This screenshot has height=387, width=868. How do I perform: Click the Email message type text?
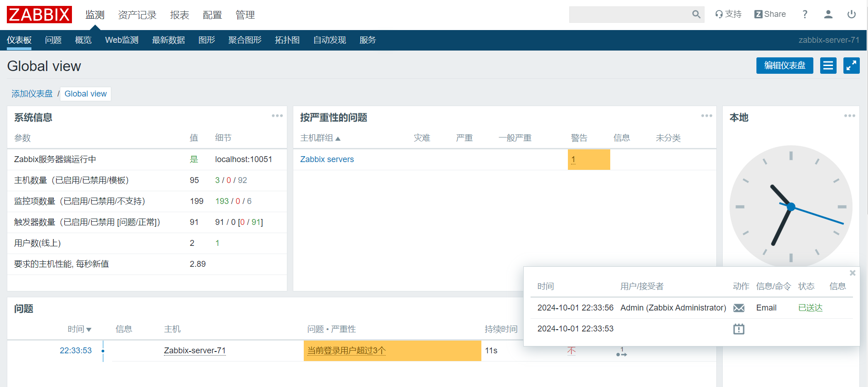(x=766, y=308)
